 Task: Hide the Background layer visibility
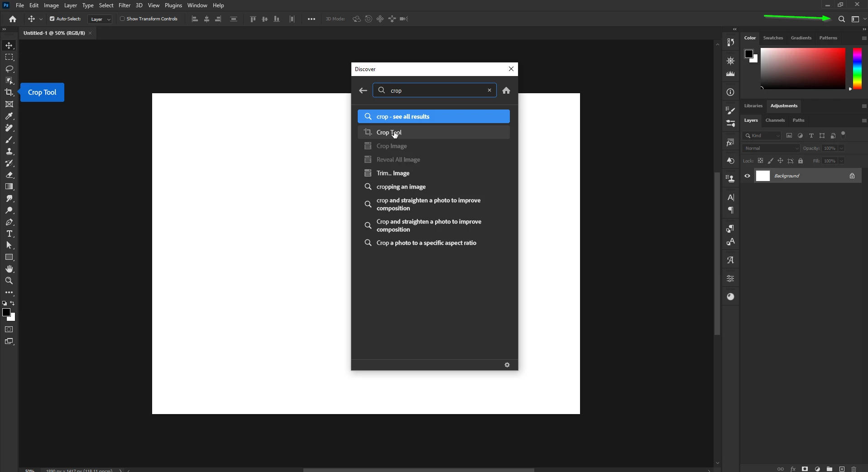tap(747, 176)
